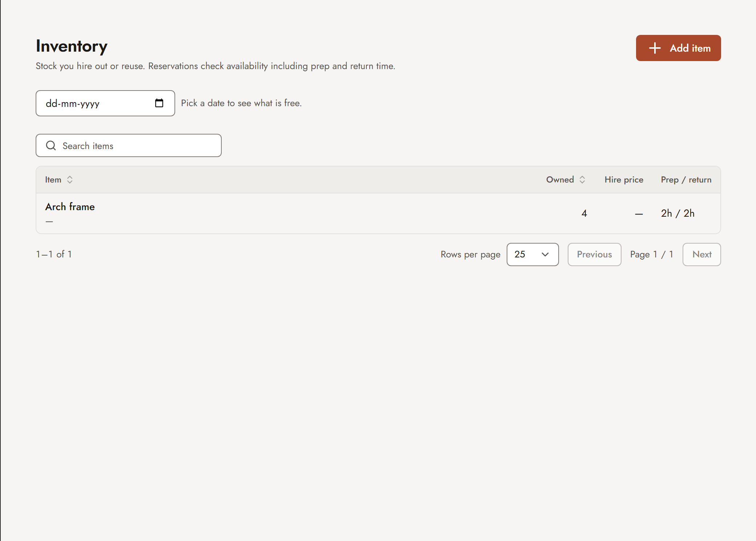Click the owned quantity 4 cell
The width and height of the screenshot is (756, 541).
point(584,213)
